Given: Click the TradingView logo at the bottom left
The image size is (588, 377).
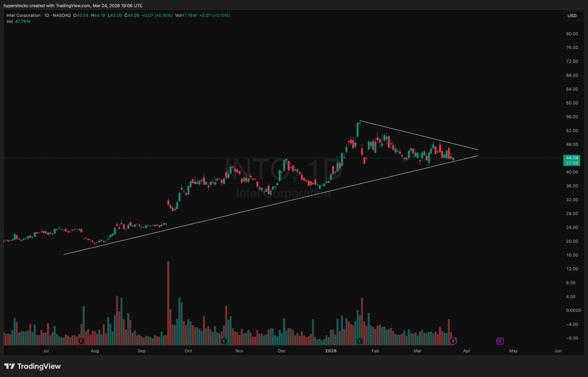Looking at the screenshot, I should pos(33,366).
